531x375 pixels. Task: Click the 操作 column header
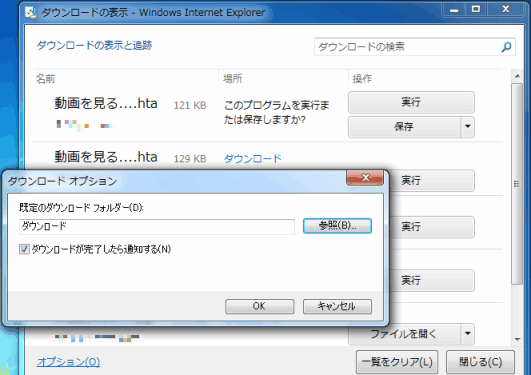(362, 79)
